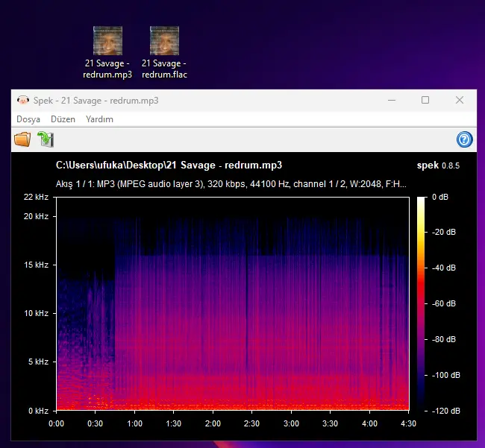Screen dimensions: 485x448
Task: Click the 22 kHz frequency axis label
Action: point(36,197)
